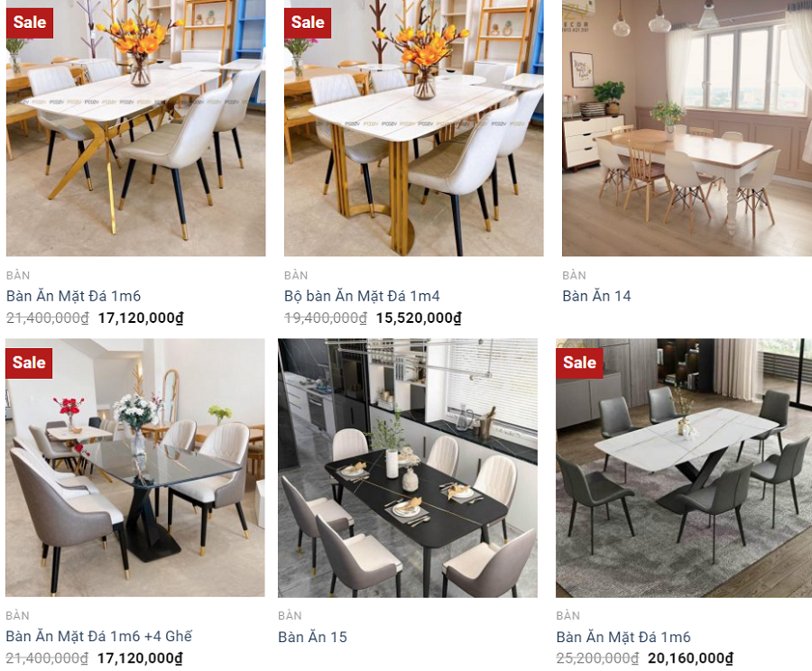Image resolution: width=812 pixels, height=671 pixels.
Task: Open the Bàn Ăn Mặt Đá 1m6 +4 Ghế link
Action: click(x=99, y=637)
